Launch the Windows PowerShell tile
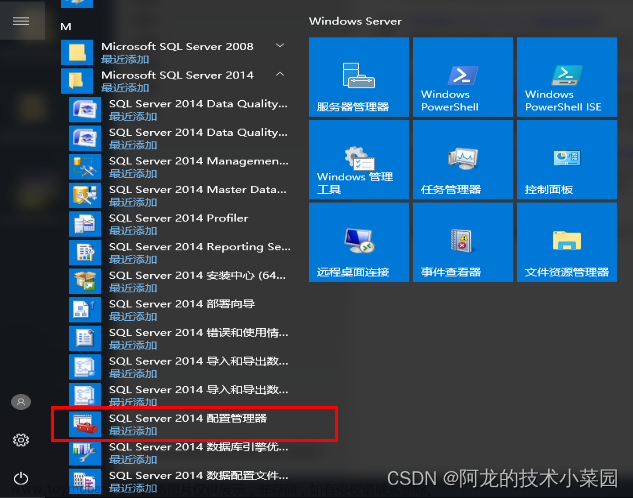 463,77
